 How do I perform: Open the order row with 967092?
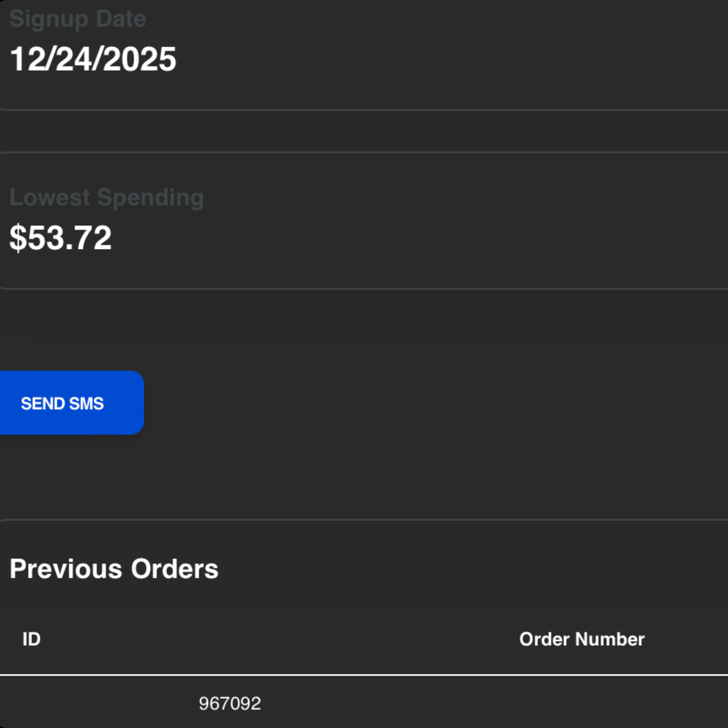[230, 703]
